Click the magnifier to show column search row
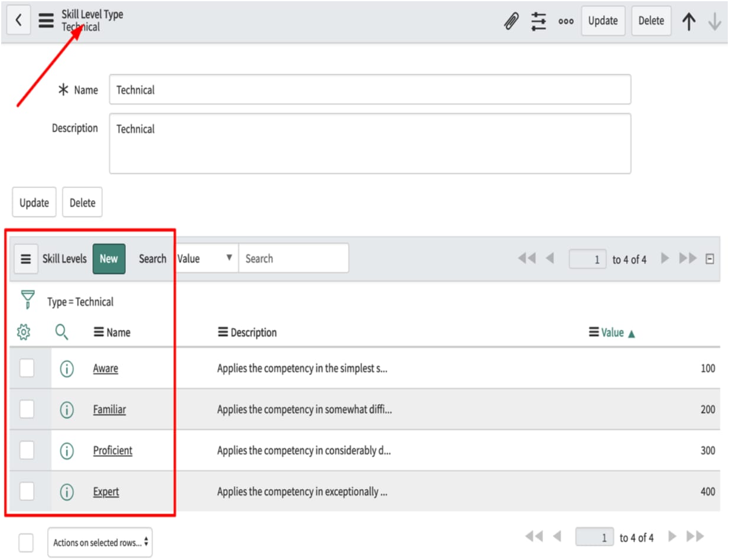The height and width of the screenshot is (560, 729). (x=62, y=332)
